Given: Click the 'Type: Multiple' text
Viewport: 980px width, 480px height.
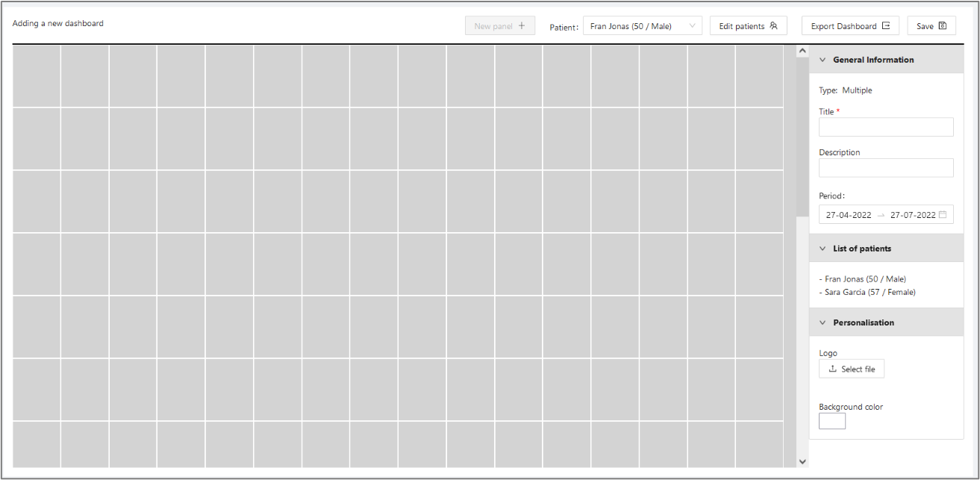Looking at the screenshot, I should coord(845,90).
